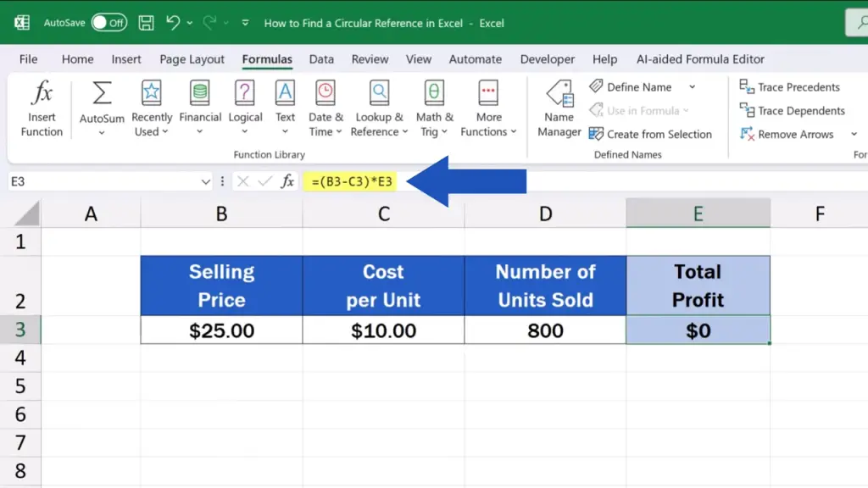Image resolution: width=868 pixels, height=488 pixels.
Task: Click the AutoSum sigma icon
Action: [102, 93]
